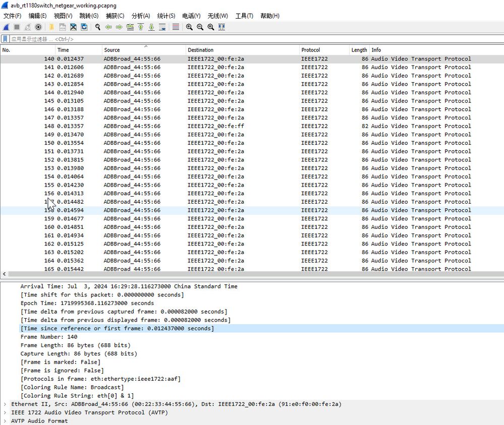Open the 跳转(G) menu
The height and width of the screenshot is (425, 504).
pos(89,16)
